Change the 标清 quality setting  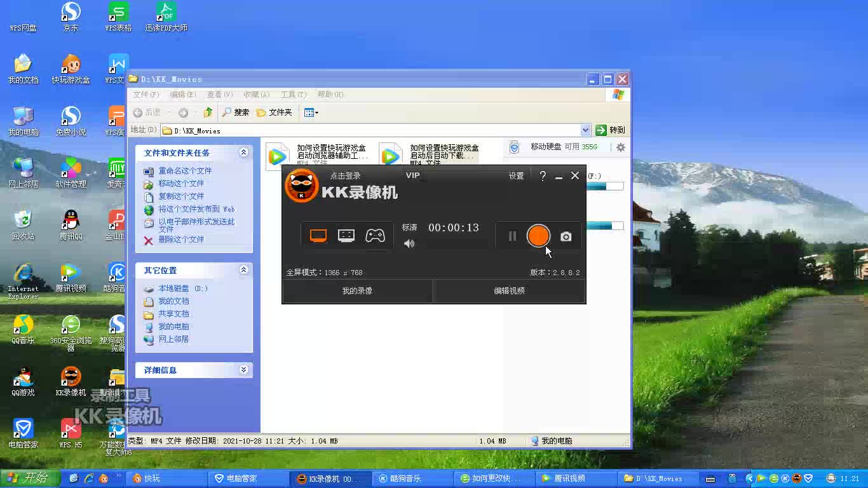click(409, 227)
